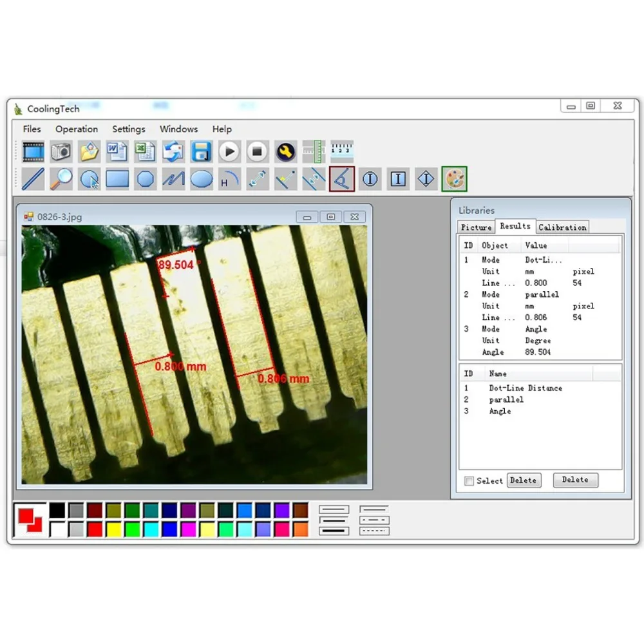This screenshot has height=644, width=644.
Task: Tick the Select checkbox
Action: pyautogui.click(x=469, y=480)
